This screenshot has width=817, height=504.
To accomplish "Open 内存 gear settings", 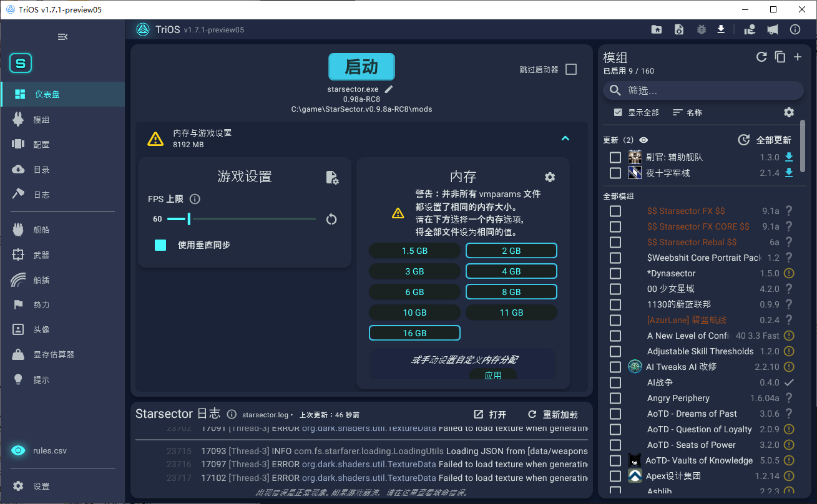I will coord(550,177).
